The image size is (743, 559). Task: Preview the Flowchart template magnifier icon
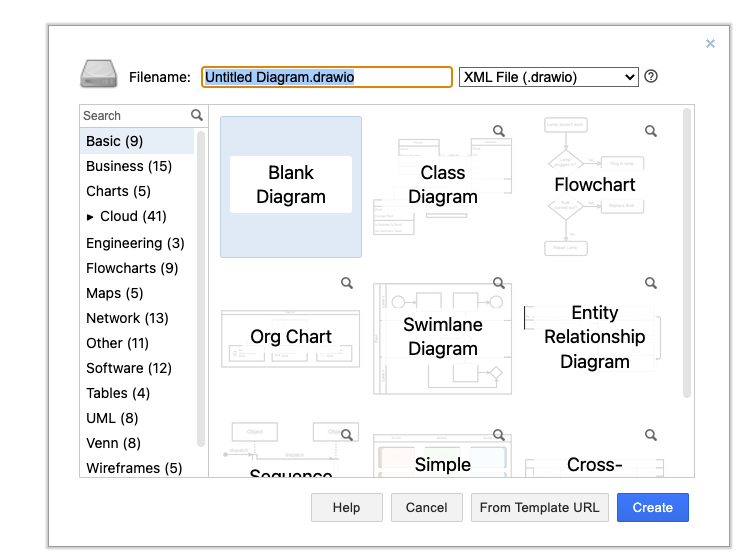(x=651, y=131)
